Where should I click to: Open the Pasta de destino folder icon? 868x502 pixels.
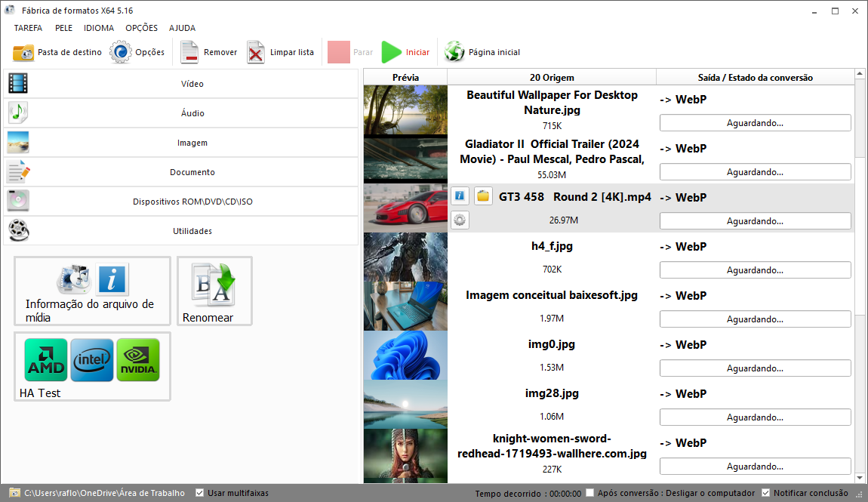[23, 53]
